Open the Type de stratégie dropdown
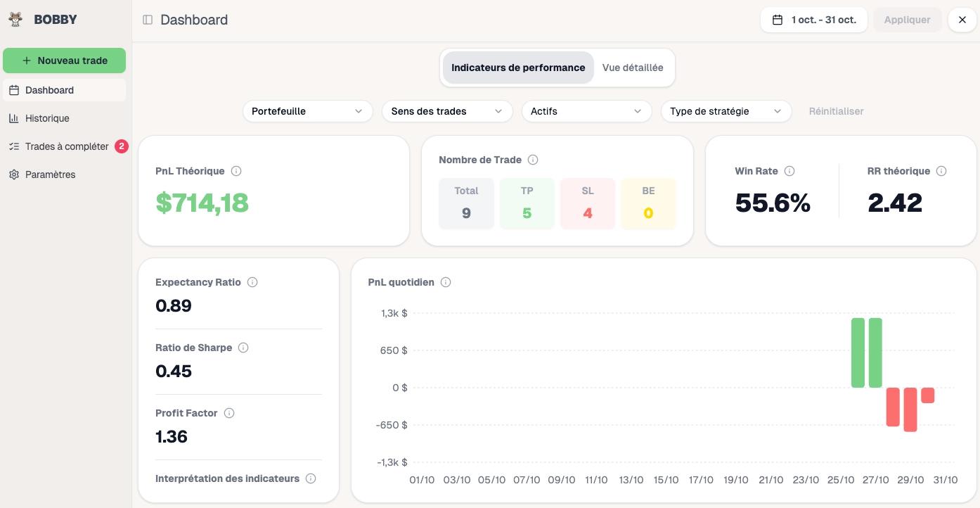This screenshot has width=980, height=508. click(726, 111)
